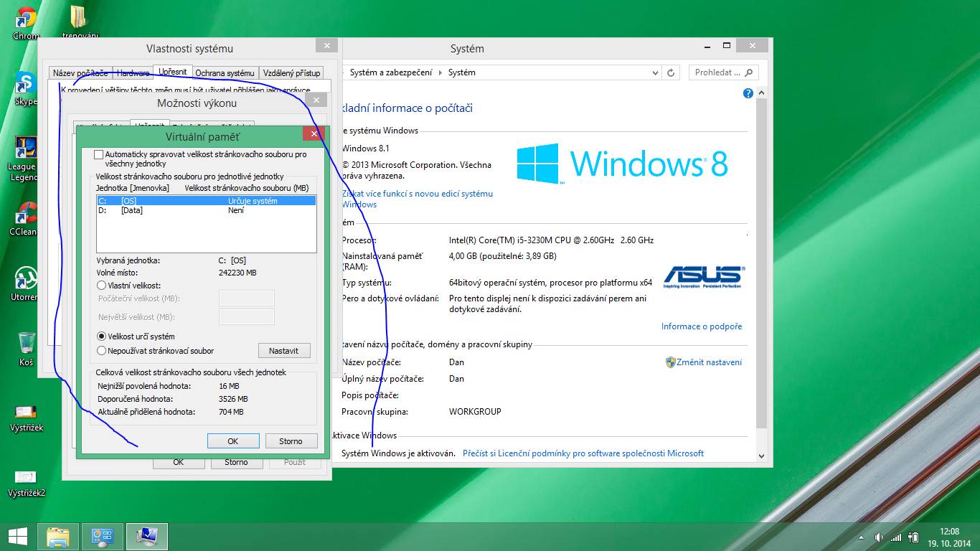The width and height of the screenshot is (980, 551).
Task: Open the Windows Start button
Action: pos(17,537)
